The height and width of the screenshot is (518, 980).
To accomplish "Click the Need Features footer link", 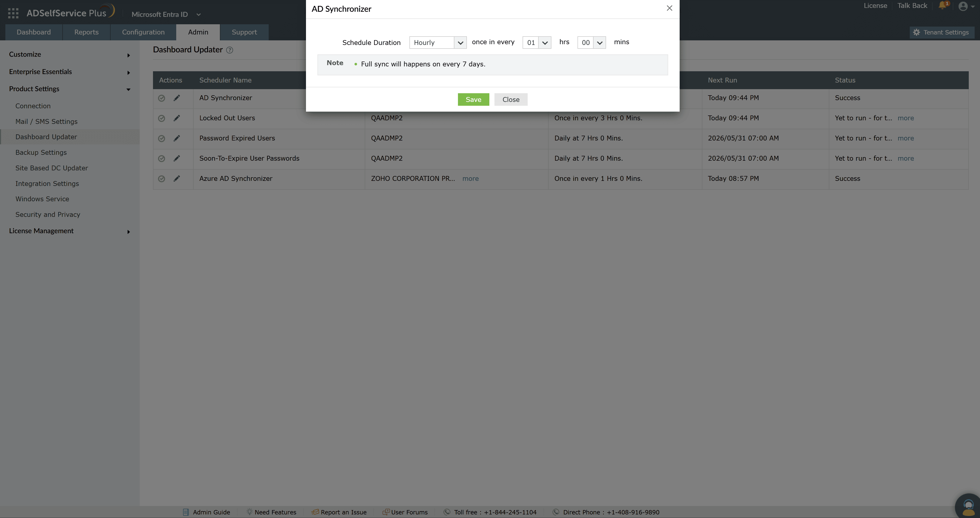I will click(x=271, y=512).
